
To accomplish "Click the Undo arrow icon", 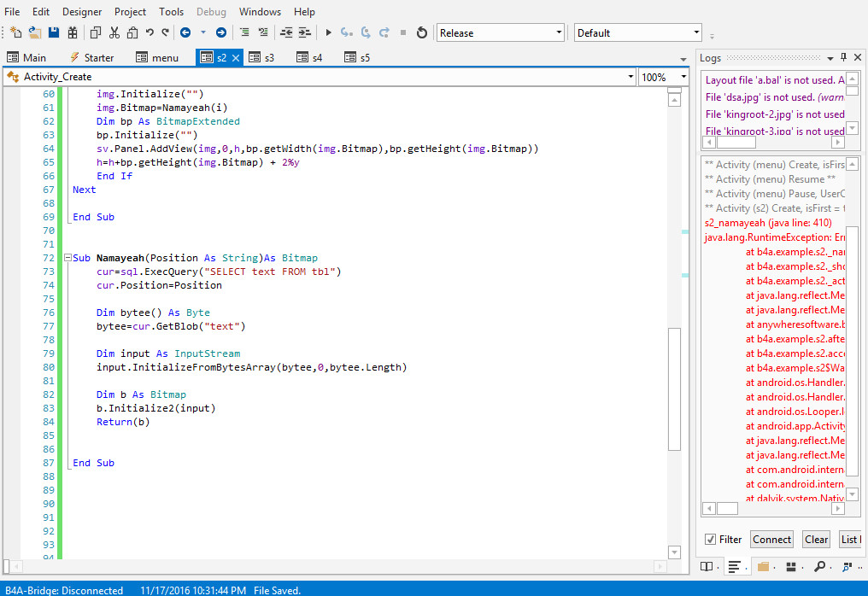I will [x=150, y=32].
